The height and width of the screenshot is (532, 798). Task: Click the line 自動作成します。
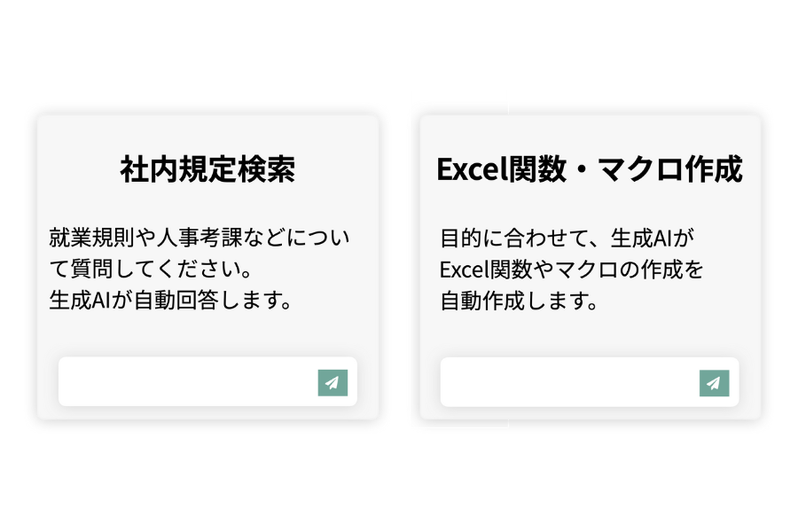point(520,300)
